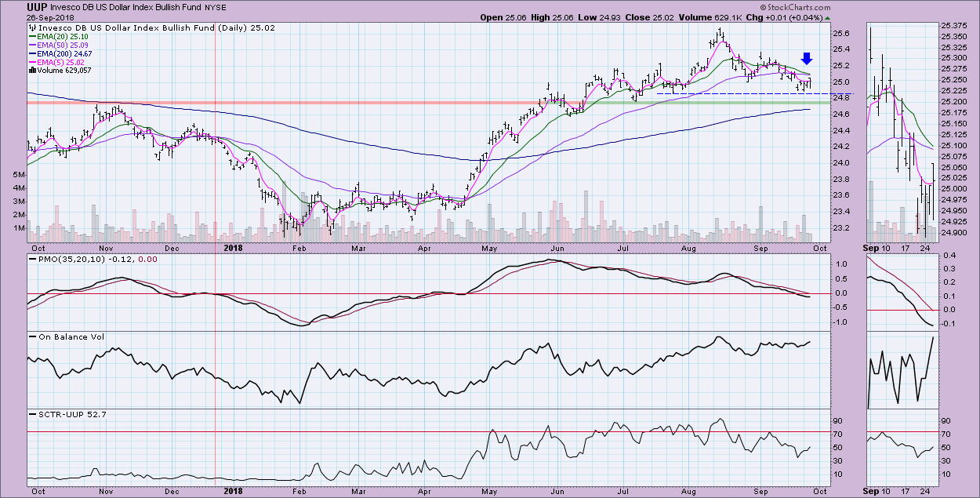Click the volume bars icon in legend
The image size is (980, 498).
click(31, 71)
